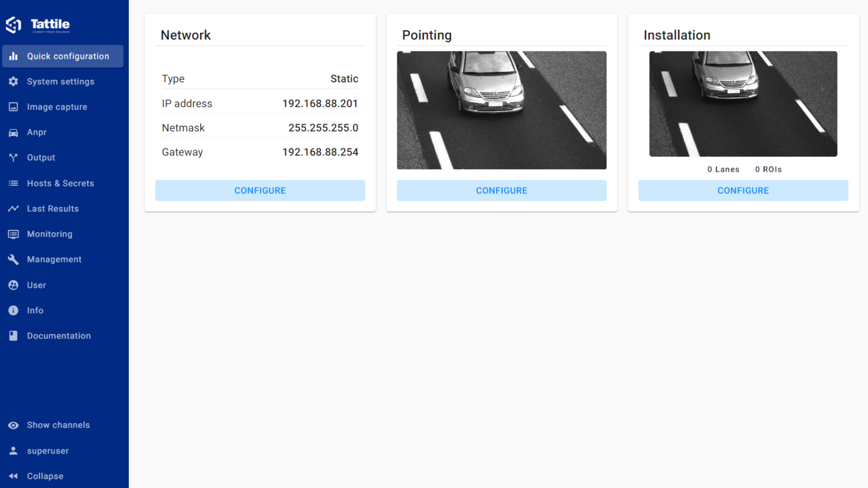The width and height of the screenshot is (868, 488).
Task: Click the Documentation book icon
Action: coord(14,335)
